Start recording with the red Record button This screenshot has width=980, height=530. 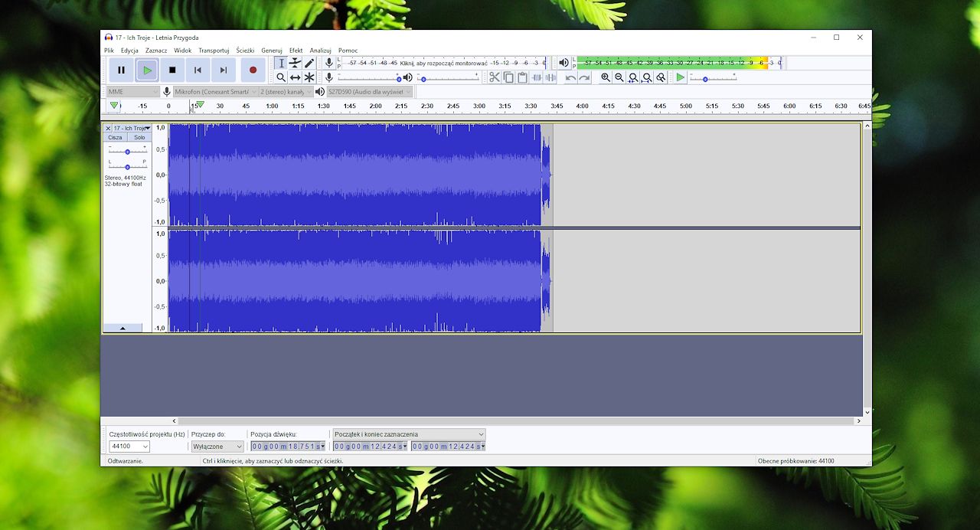pyautogui.click(x=253, y=70)
